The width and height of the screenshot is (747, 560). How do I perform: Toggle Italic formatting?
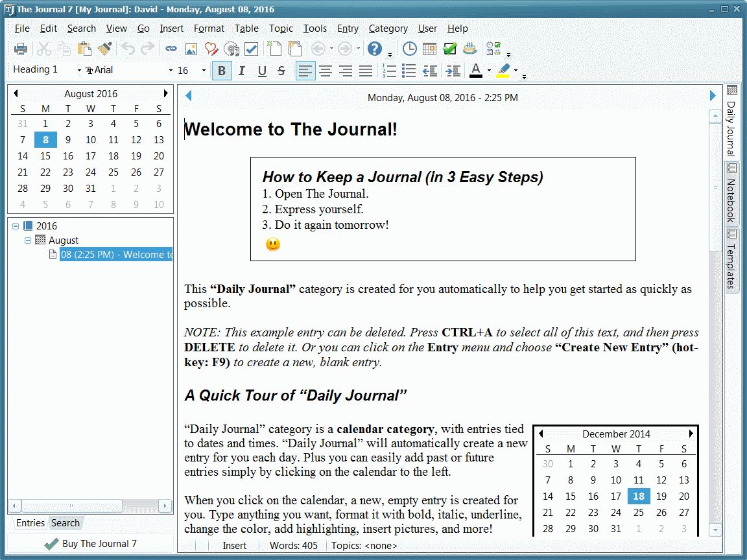(241, 71)
